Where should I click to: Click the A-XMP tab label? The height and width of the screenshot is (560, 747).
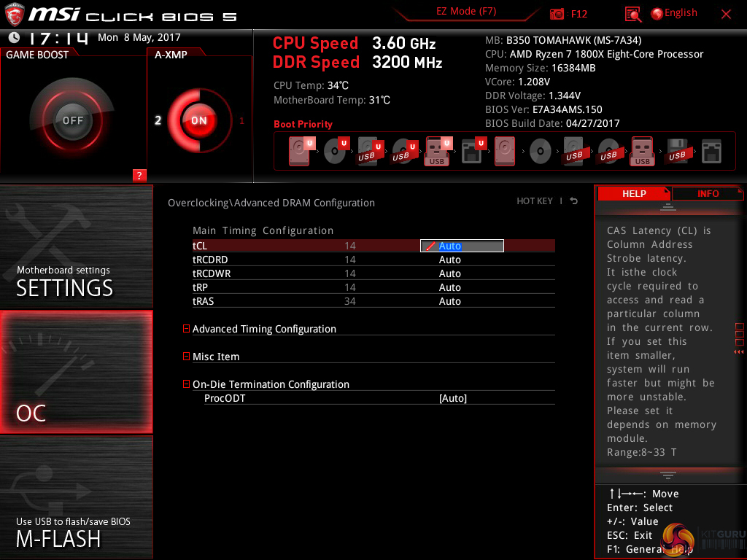pos(171,55)
